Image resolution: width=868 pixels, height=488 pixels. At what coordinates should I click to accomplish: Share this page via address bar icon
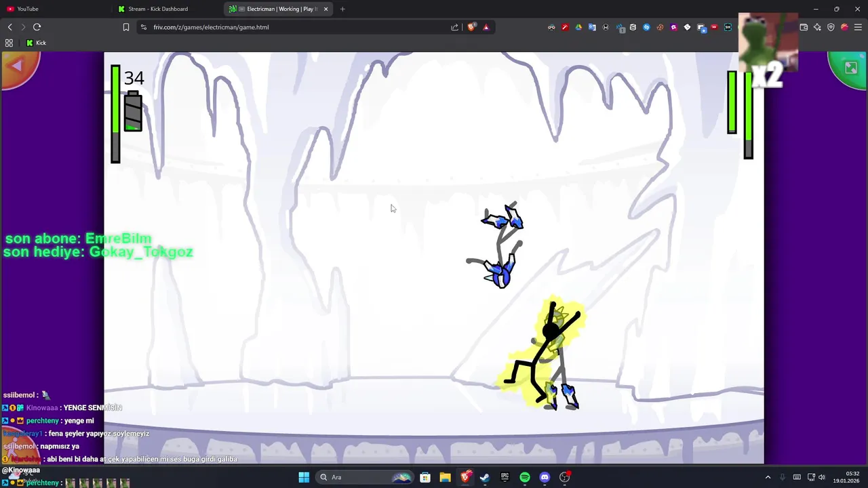coord(454,27)
